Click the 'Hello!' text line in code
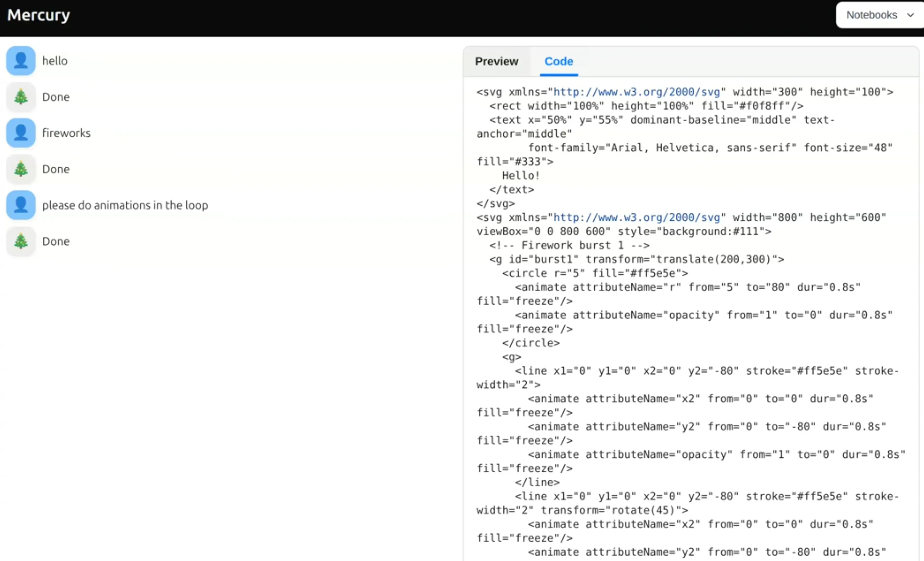The width and height of the screenshot is (924, 561). pos(520,176)
